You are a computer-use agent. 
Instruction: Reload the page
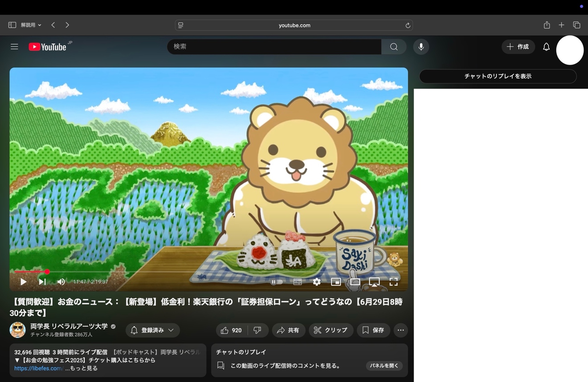click(408, 25)
